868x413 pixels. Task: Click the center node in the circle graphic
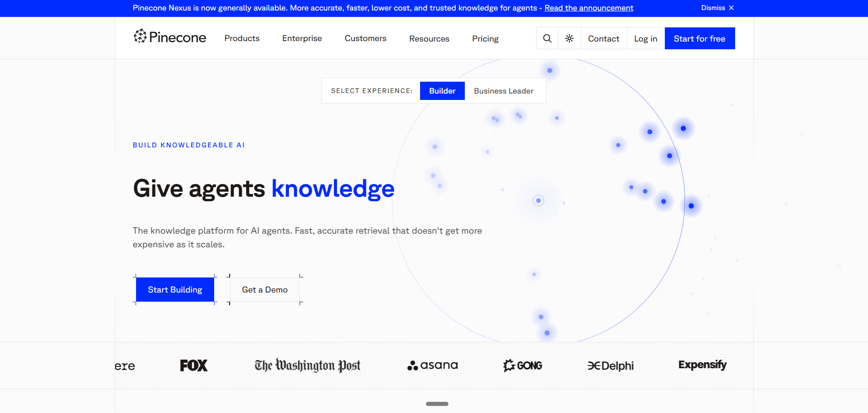[x=538, y=200]
